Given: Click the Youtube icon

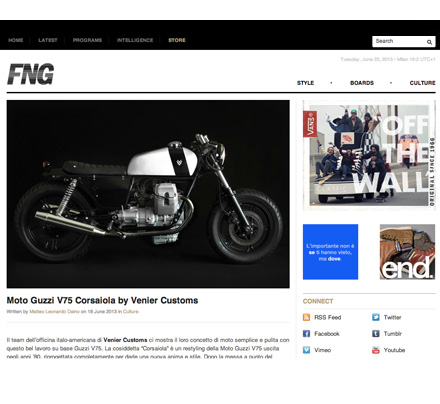Looking at the screenshot, I should [x=376, y=350].
